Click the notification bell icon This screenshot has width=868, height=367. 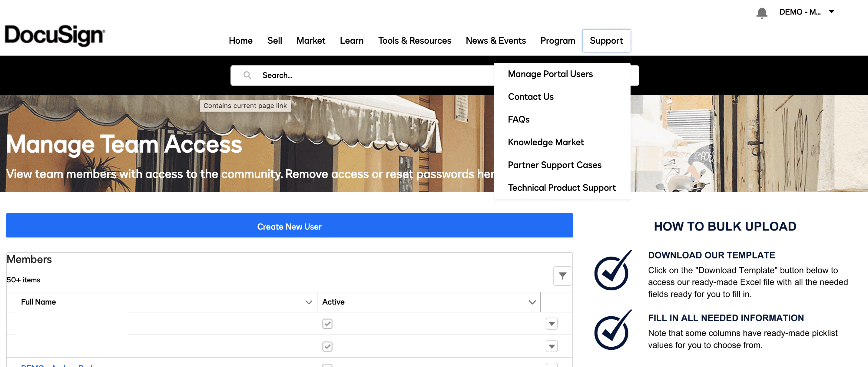click(761, 13)
